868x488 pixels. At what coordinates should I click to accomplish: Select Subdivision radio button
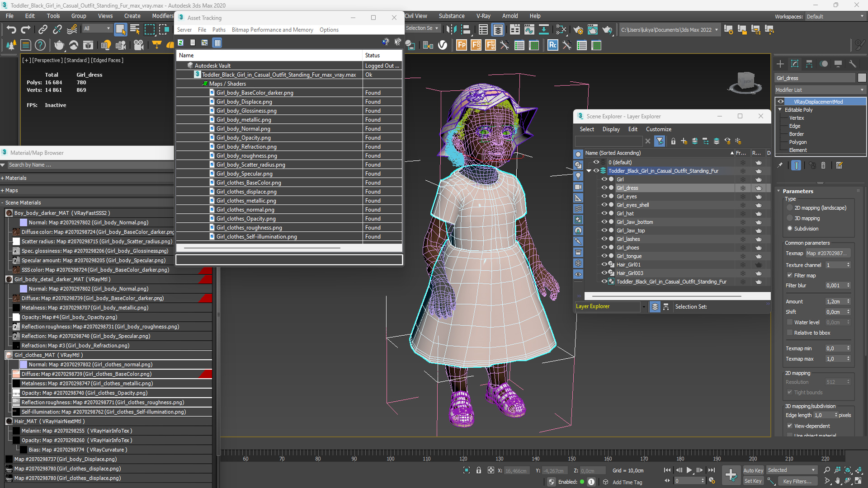click(790, 229)
